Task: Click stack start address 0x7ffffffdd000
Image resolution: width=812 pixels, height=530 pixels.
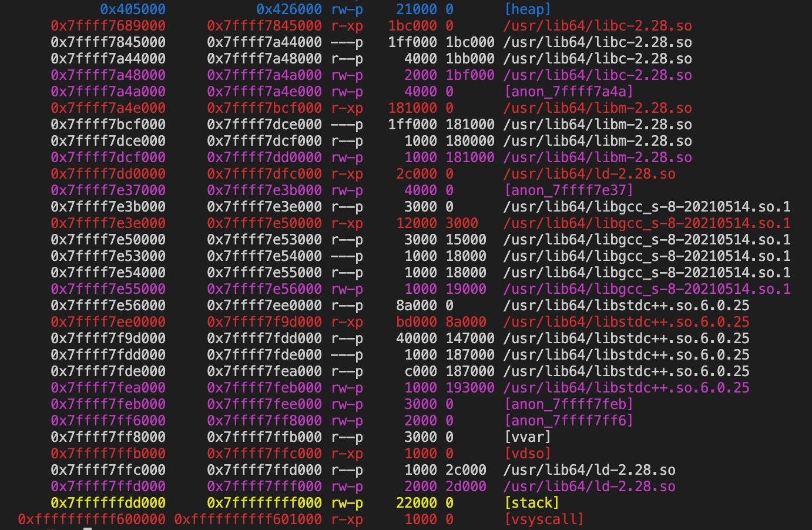Action: click(108, 503)
